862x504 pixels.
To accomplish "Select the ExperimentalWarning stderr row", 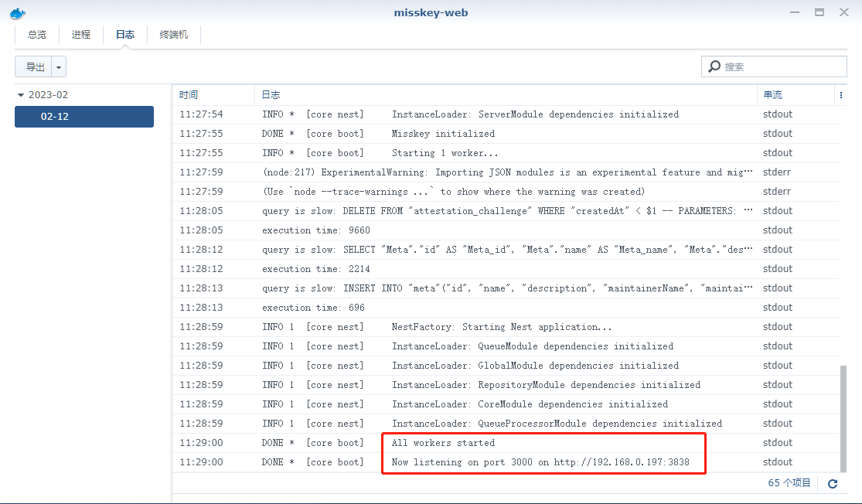I will (x=506, y=172).
